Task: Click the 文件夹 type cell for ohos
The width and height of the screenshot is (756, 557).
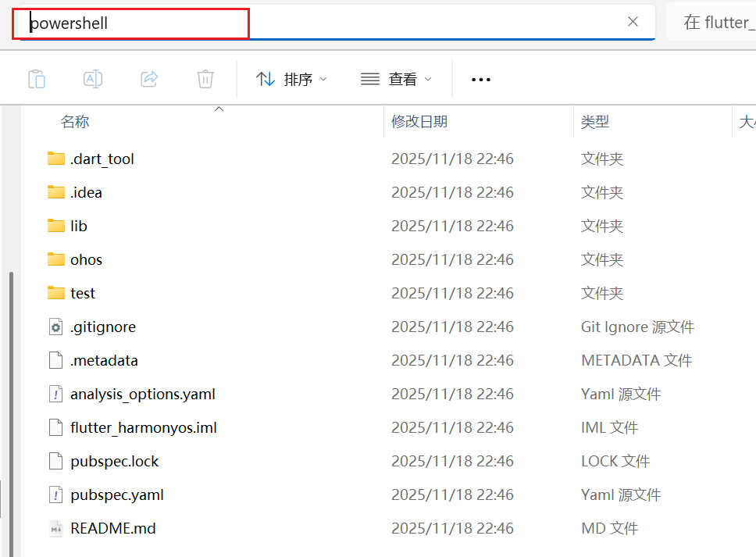Action: pos(601,259)
